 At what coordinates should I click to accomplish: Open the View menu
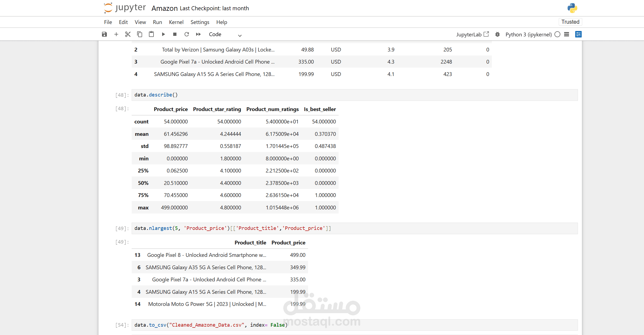tap(140, 22)
